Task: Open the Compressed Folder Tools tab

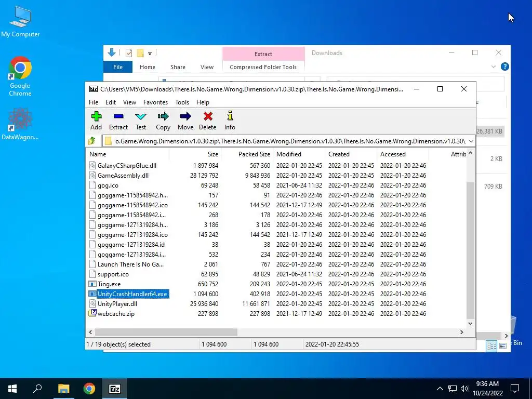Action: coord(263,67)
